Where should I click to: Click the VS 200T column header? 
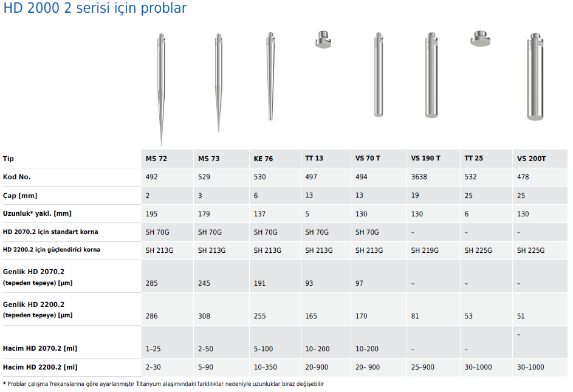point(531,159)
